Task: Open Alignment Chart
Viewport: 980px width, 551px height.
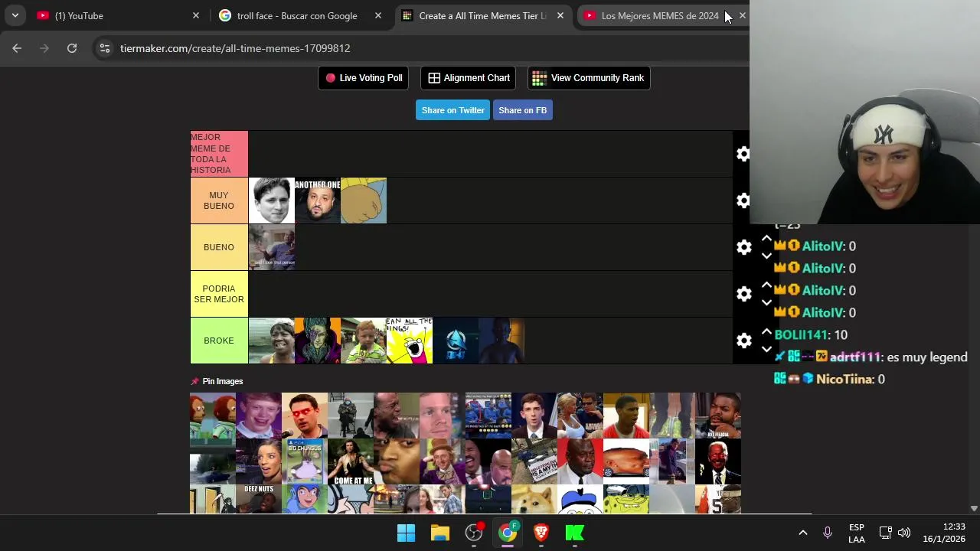Action: 469,77
